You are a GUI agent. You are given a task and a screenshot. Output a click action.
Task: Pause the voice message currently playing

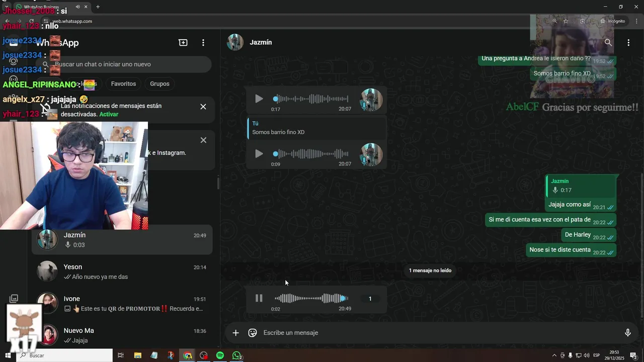pos(259,298)
